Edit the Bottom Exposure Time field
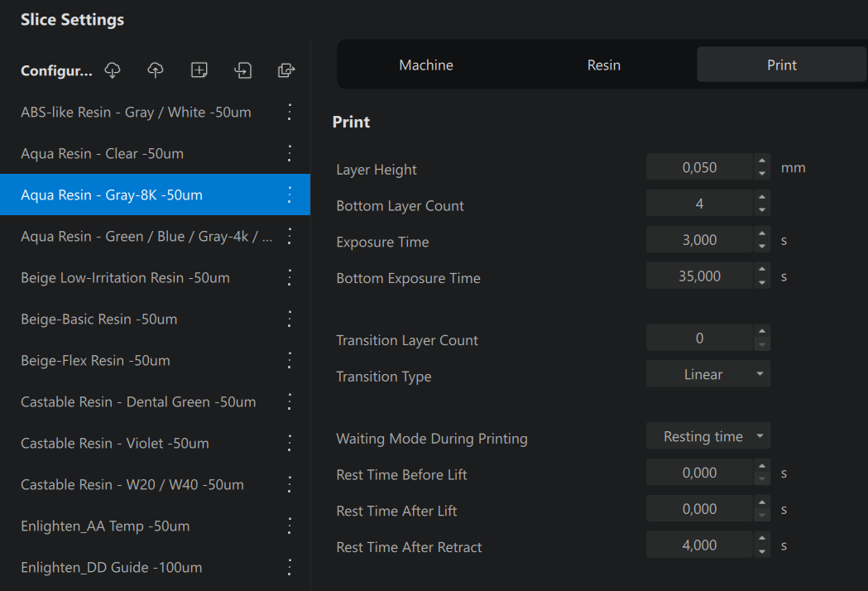Image resolution: width=868 pixels, height=591 pixels. [699, 276]
